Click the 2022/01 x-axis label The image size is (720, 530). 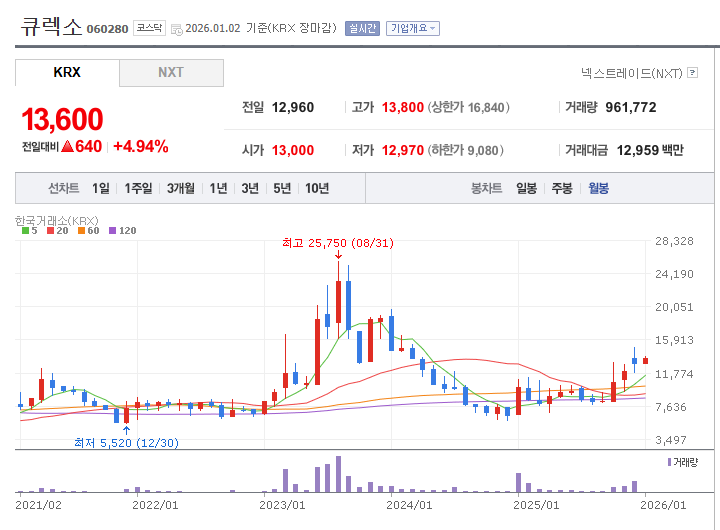point(155,505)
